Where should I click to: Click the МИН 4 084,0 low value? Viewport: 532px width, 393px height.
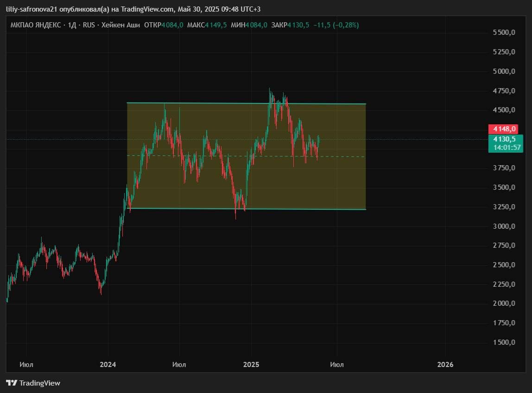tap(249, 25)
